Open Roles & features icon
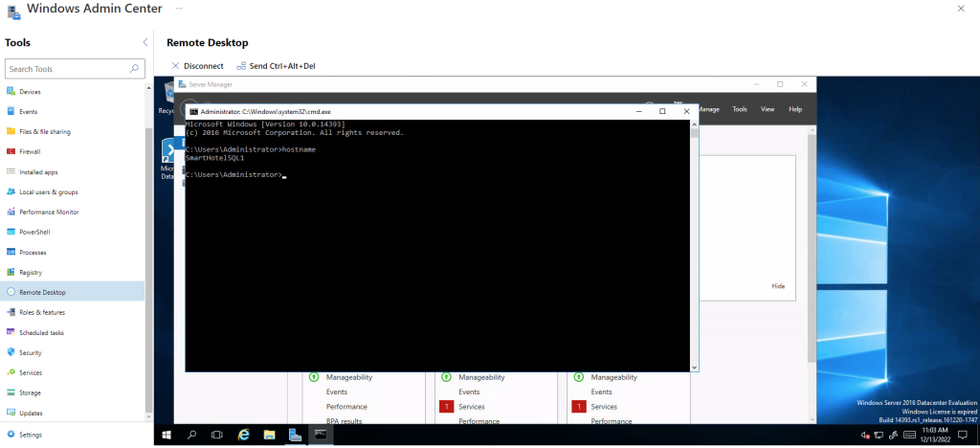Image resolution: width=980 pixels, height=448 pixels. (x=11, y=312)
